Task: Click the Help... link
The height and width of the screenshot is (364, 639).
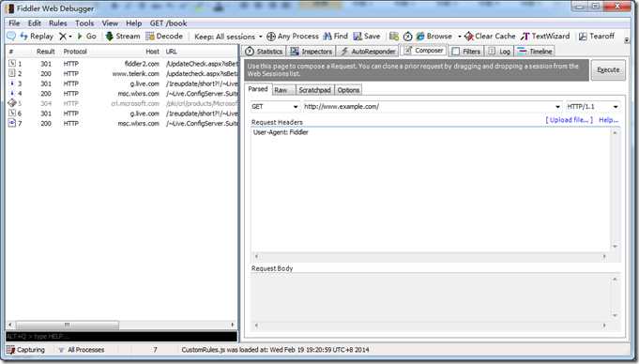Action: click(x=608, y=120)
